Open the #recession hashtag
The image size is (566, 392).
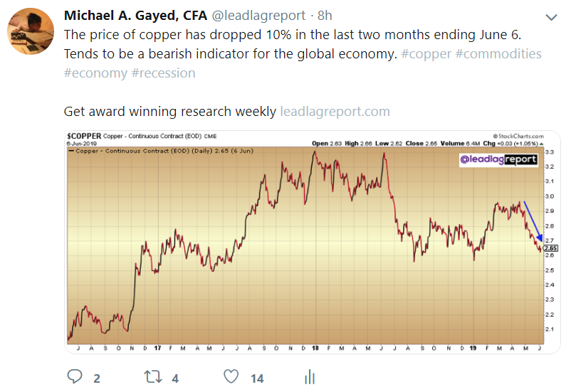[x=163, y=73]
